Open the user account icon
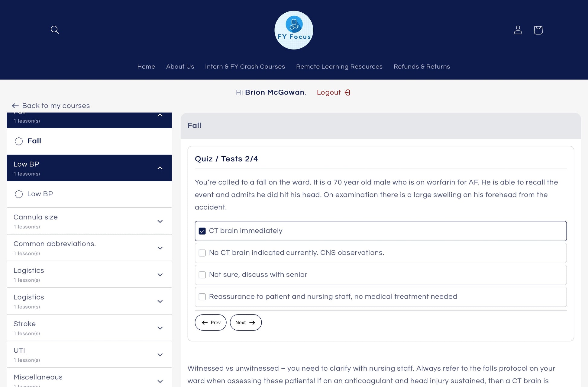Viewport: 588px width, 387px height. coord(518,30)
